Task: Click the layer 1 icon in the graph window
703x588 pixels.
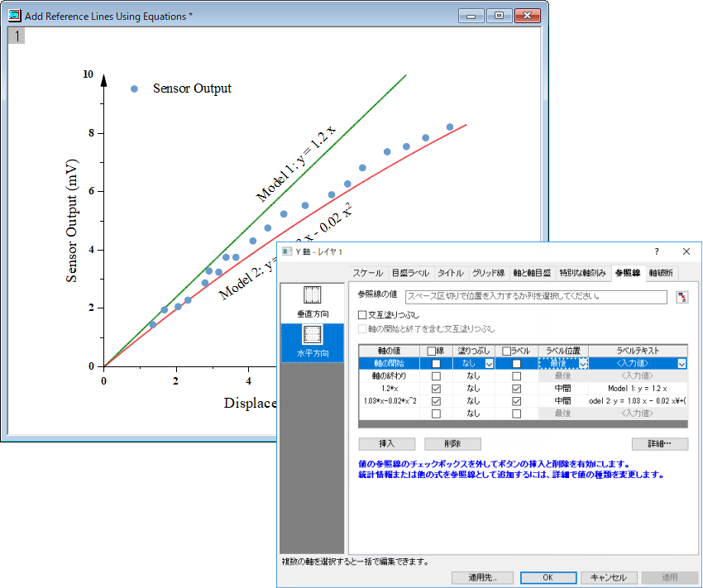Action: [17, 36]
